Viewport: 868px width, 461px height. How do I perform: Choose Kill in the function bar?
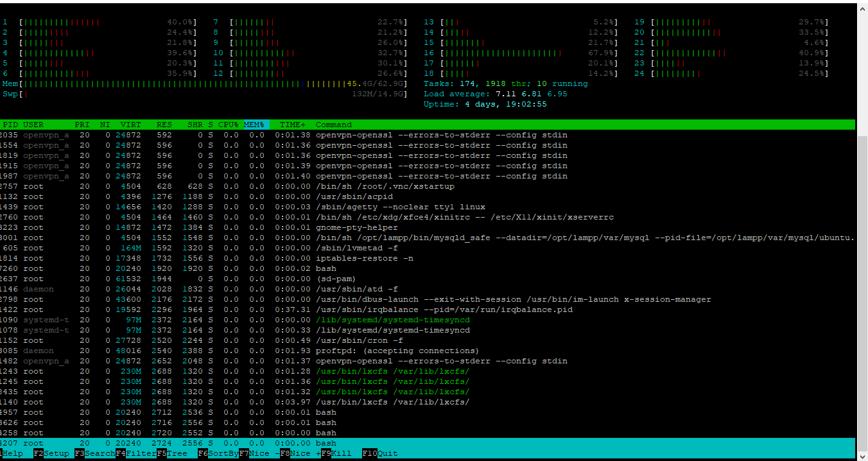pyautogui.click(x=342, y=453)
